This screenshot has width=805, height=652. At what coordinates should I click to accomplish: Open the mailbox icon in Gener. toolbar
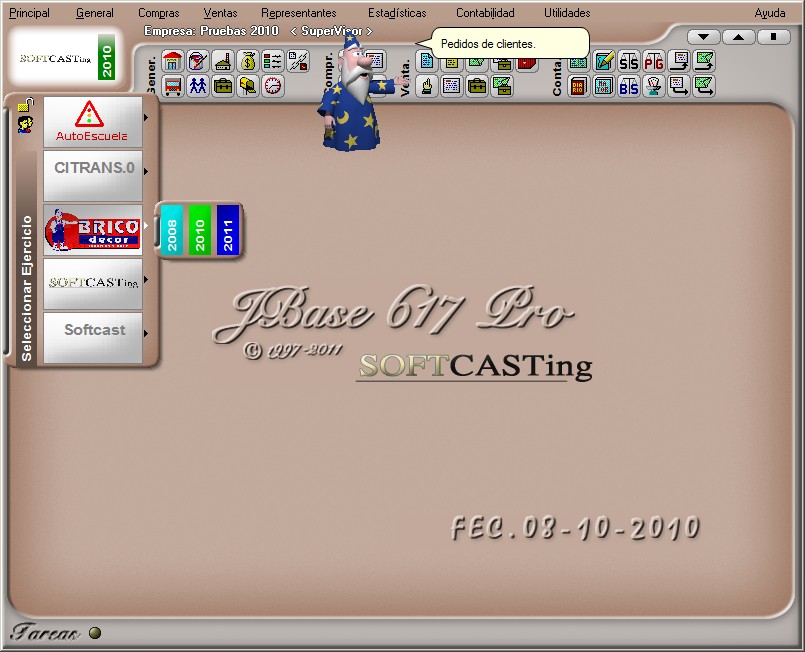[248, 86]
